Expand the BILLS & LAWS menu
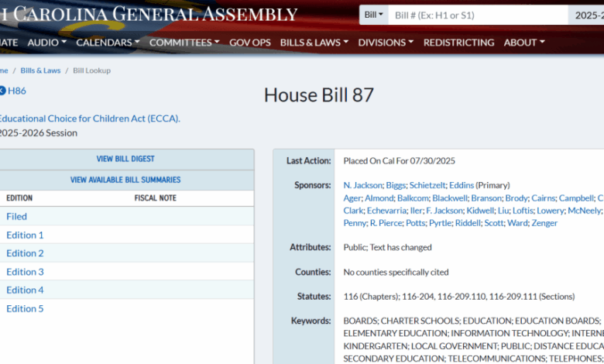 tap(314, 43)
